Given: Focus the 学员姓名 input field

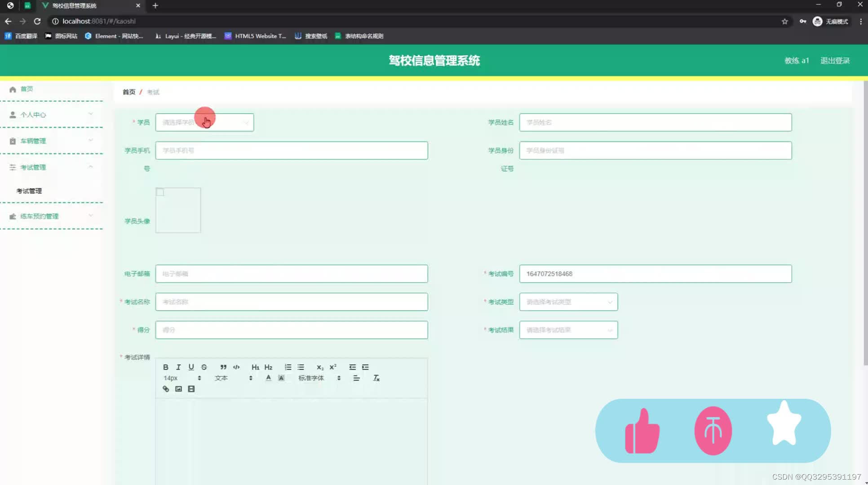Looking at the screenshot, I should 655,122.
